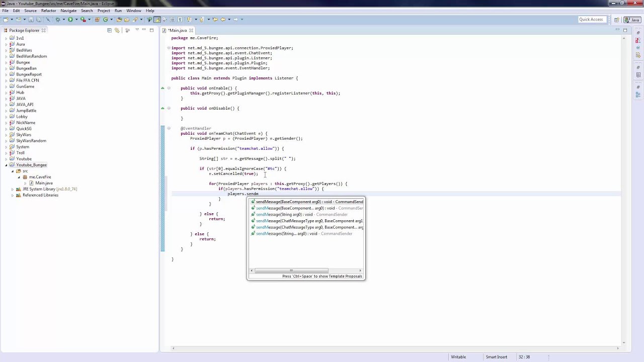The width and height of the screenshot is (644, 362).
Task: Click the editor horizontal scrollbar
Action: [x=395, y=348]
